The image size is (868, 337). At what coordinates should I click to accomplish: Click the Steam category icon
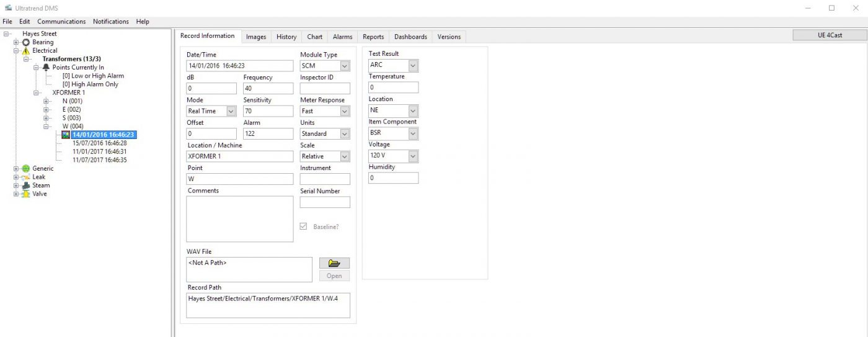point(26,186)
